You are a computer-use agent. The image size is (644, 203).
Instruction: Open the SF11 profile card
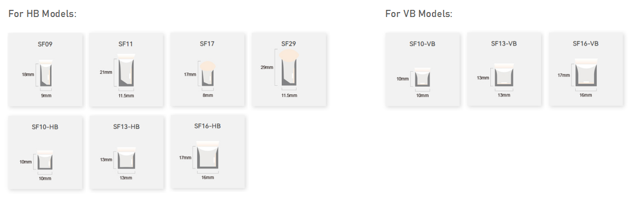pyautogui.click(x=126, y=70)
